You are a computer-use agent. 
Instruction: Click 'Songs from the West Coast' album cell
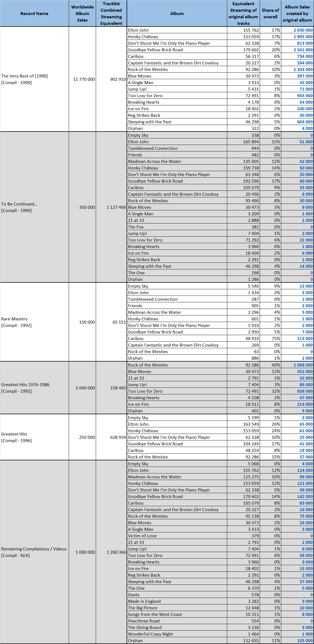(x=177, y=614)
